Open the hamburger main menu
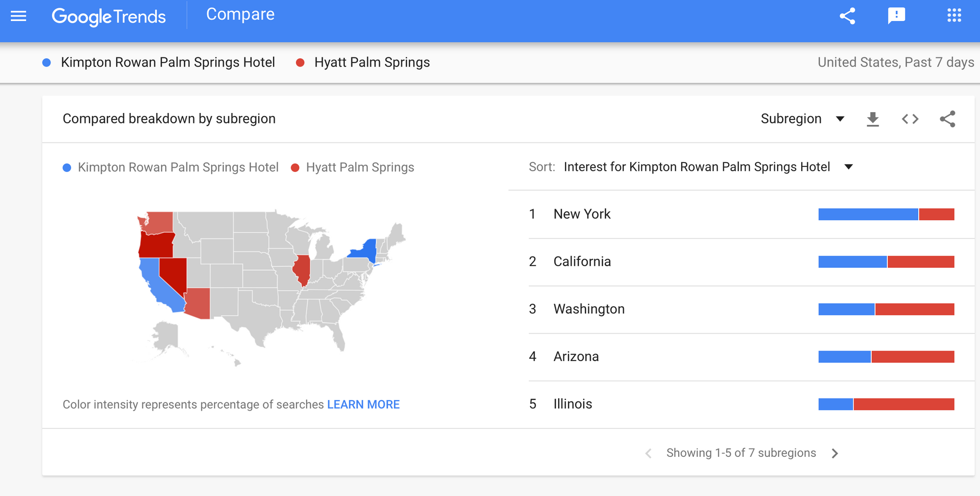The height and width of the screenshot is (496, 980). click(19, 16)
